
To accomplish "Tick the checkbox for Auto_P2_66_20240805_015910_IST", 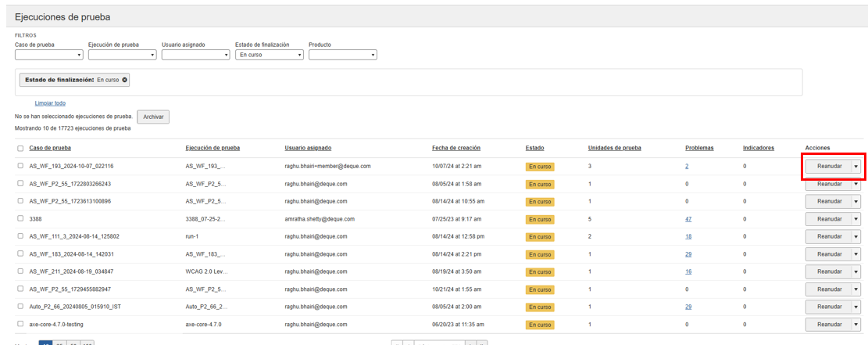I will click(20, 307).
